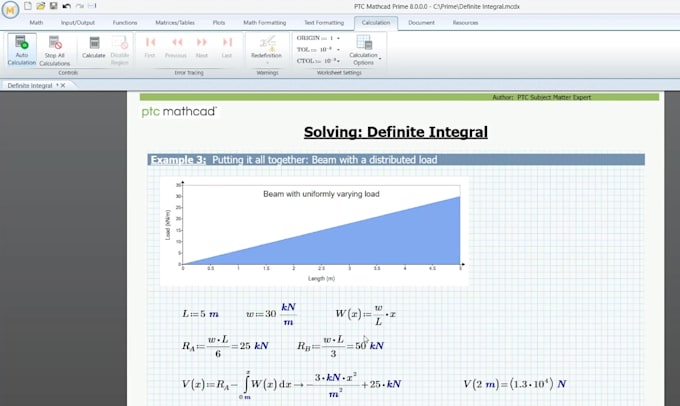This screenshot has height=406, width=680.
Task: Click the W(x) function definition
Action: point(366,314)
